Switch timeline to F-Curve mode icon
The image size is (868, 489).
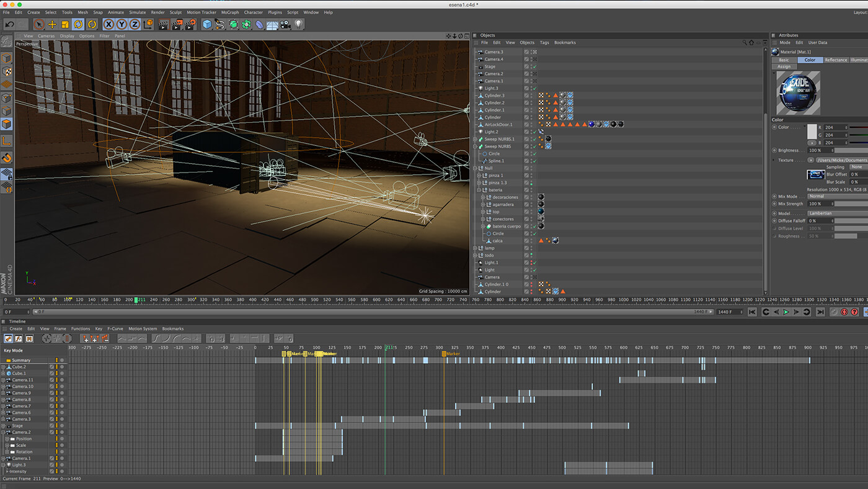tap(19, 339)
